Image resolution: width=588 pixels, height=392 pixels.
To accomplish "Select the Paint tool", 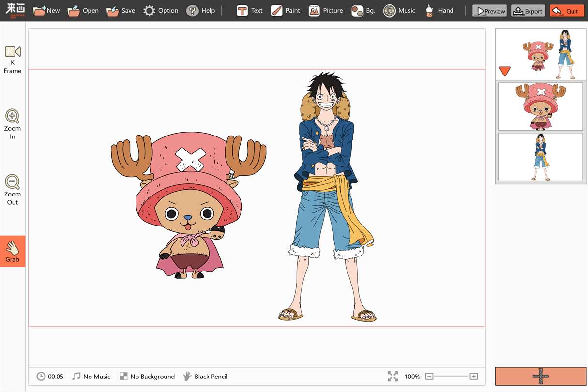I will (x=286, y=11).
